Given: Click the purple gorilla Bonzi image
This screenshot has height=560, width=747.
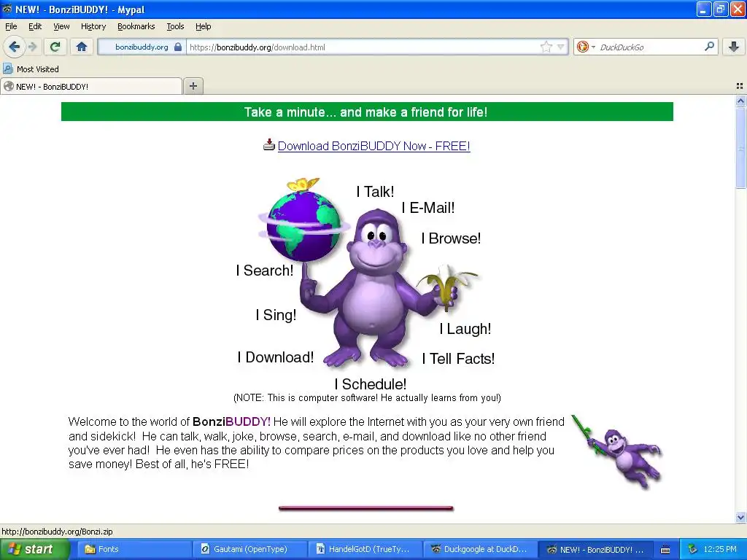Looking at the screenshot, I should tap(376, 289).
